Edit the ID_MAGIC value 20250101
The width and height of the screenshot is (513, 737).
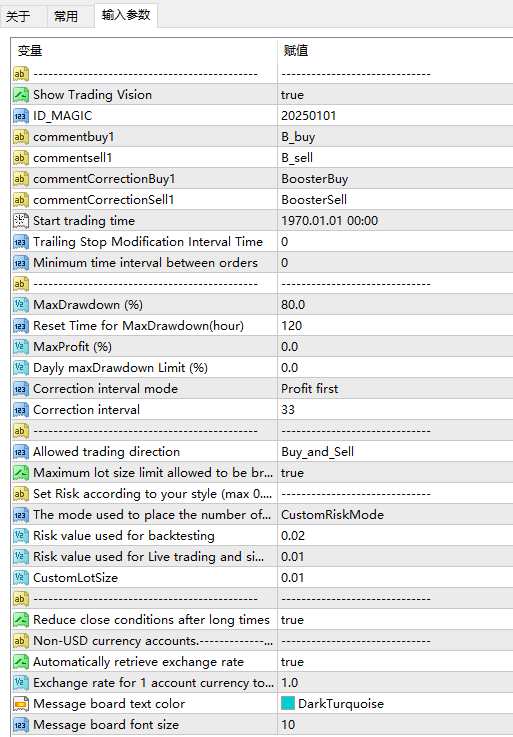click(x=395, y=116)
